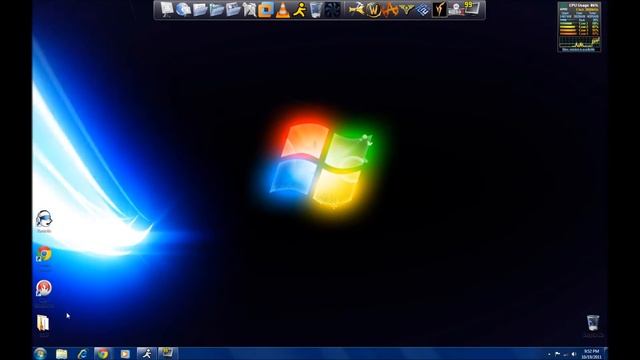Viewport: 640px width, 360px height.
Task: Open Action Center flag icon in tray
Action: pyautogui.click(x=557, y=354)
